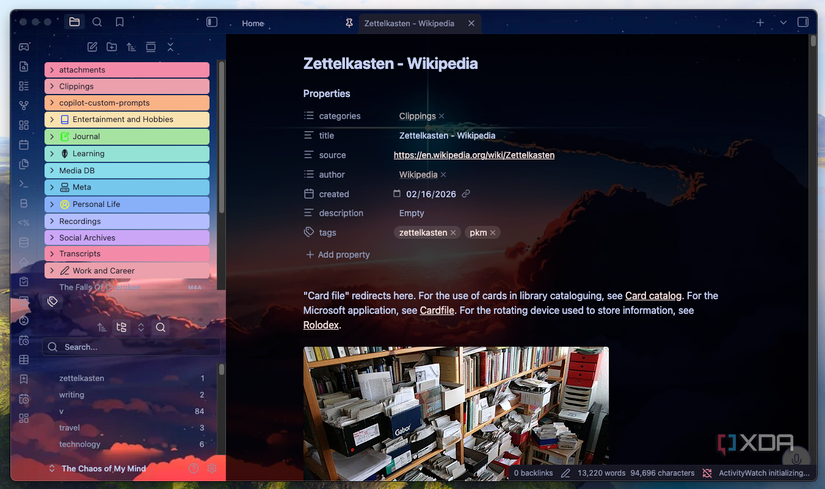Follow the Cardfile link
Screen dimensions: 825x489
click(x=437, y=311)
